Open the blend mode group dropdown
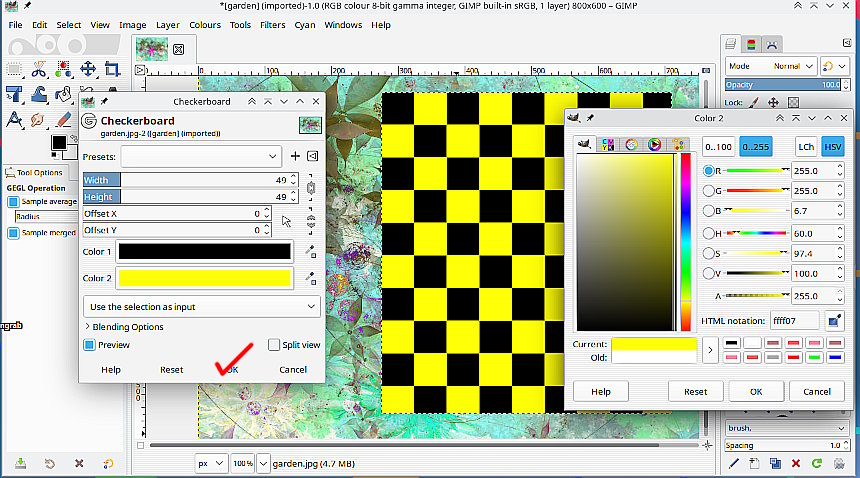The height and width of the screenshot is (478, 860). click(x=835, y=66)
